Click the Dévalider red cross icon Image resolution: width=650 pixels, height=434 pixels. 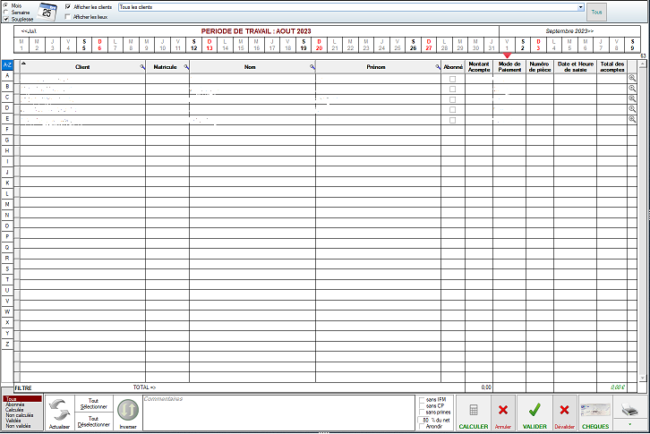565,409
